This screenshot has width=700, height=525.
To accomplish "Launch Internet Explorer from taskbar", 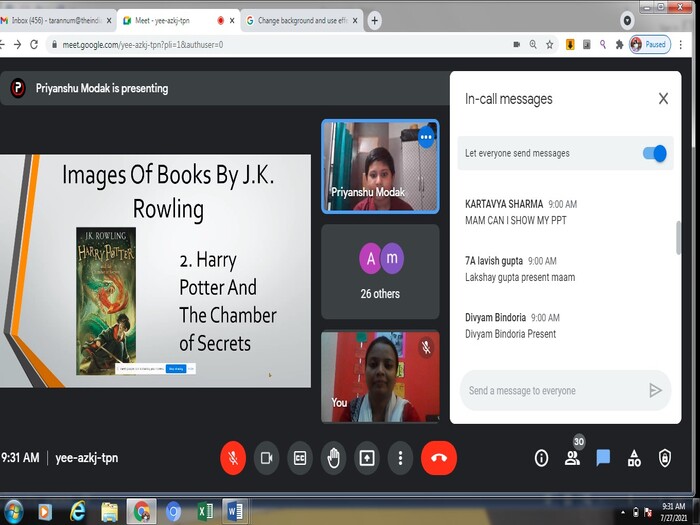I will point(77,512).
